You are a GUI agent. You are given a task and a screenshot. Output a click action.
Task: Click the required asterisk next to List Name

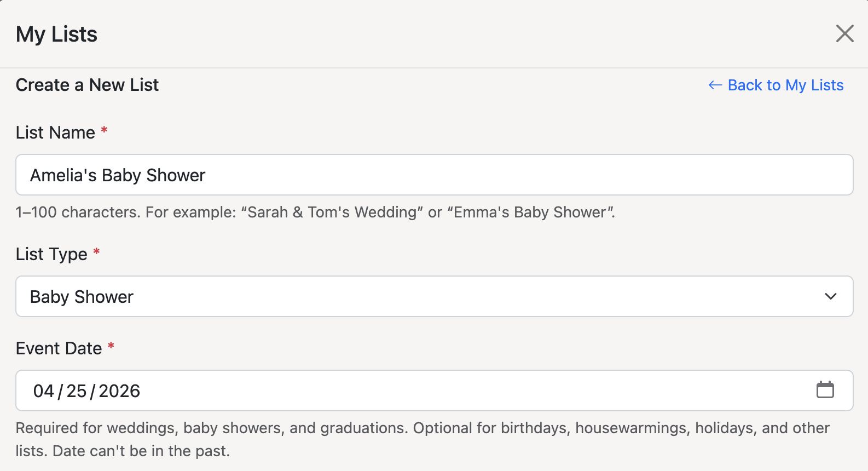(x=104, y=130)
